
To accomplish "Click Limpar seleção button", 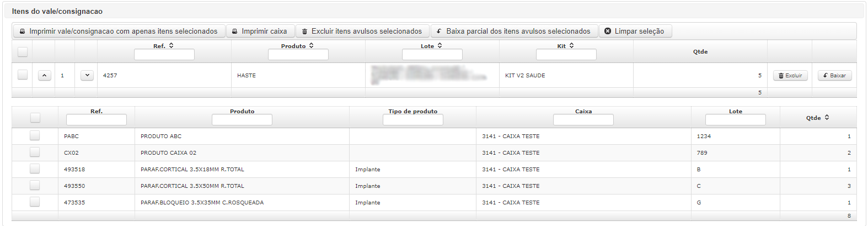I will 635,31.
